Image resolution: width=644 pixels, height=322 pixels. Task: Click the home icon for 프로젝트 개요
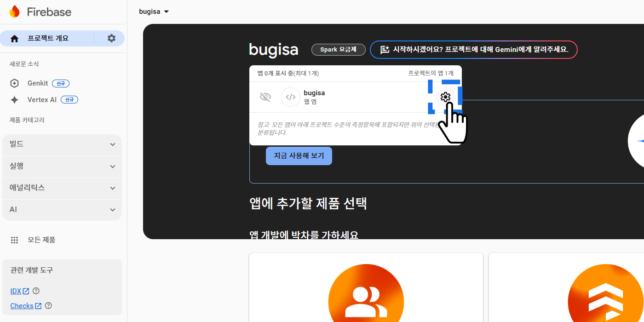tap(14, 39)
